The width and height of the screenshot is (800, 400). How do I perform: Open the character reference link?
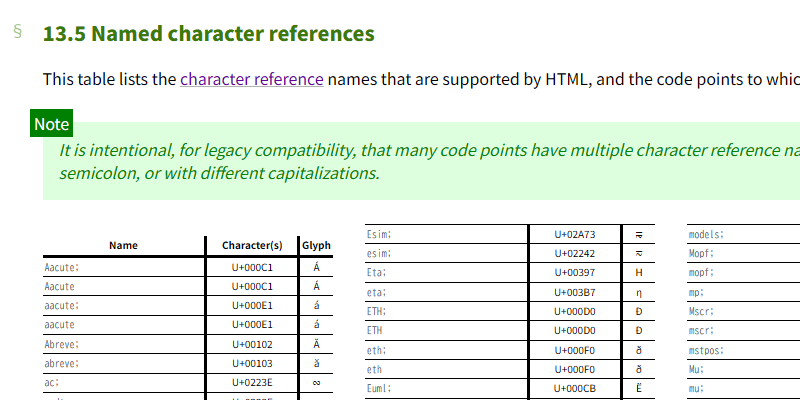point(251,79)
